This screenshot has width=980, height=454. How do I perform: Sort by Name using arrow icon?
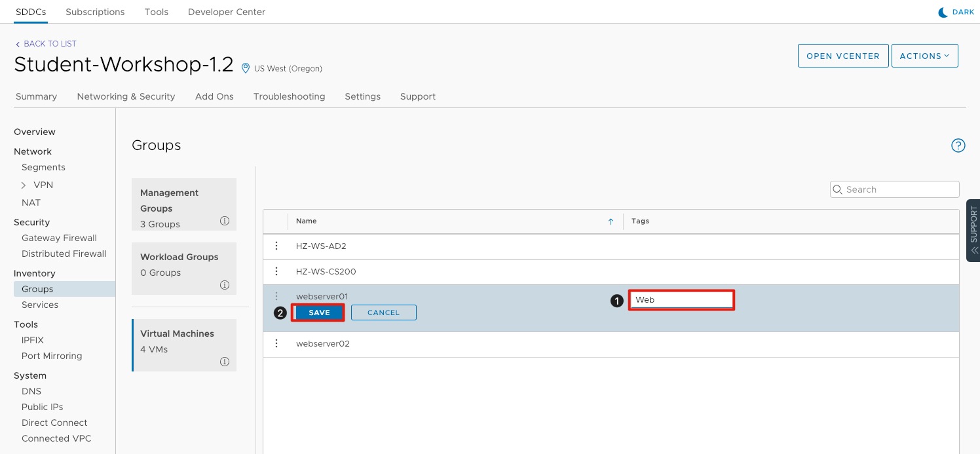pos(611,222)
